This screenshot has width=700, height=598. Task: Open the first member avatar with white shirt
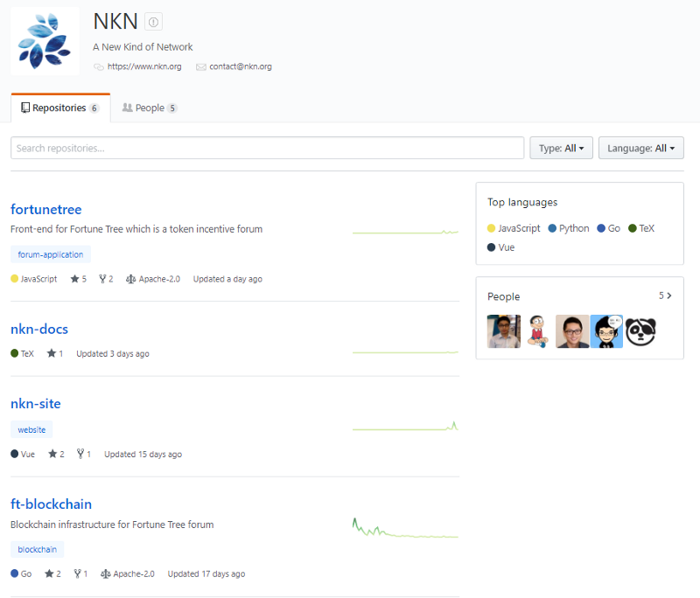click(504, 331)
